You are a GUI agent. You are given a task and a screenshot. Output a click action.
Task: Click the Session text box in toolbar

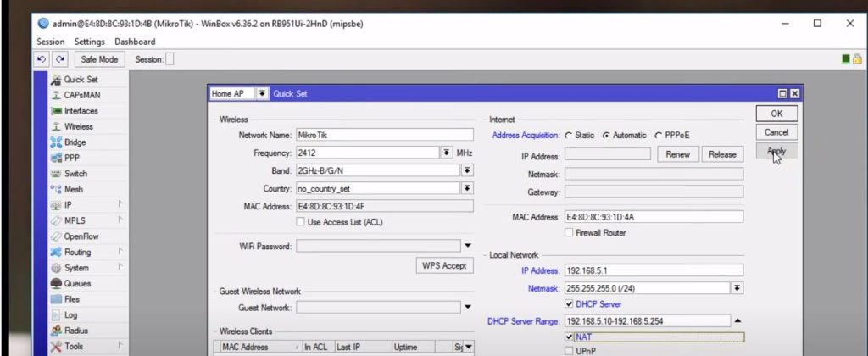170,59
